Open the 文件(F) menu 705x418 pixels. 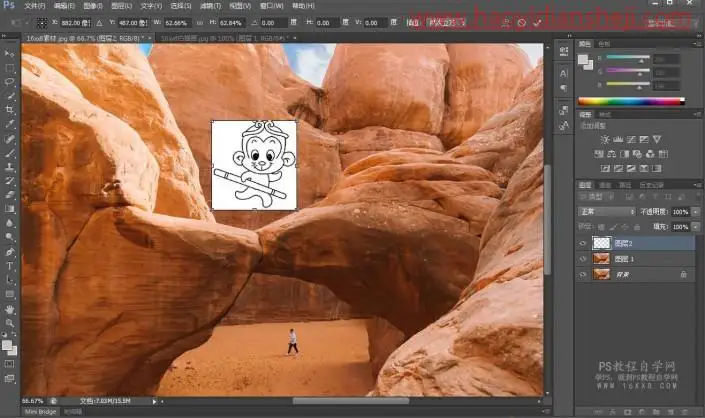pyautogui.click(x=35, y=6)
